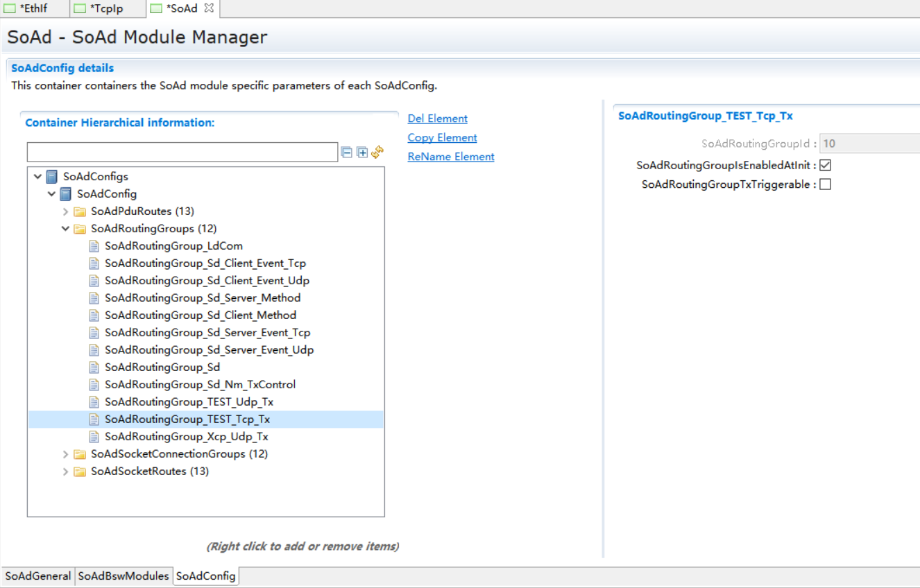920x588 pixels.
Task: Click the refresh tree icon
Action: [x=377, y=152]
